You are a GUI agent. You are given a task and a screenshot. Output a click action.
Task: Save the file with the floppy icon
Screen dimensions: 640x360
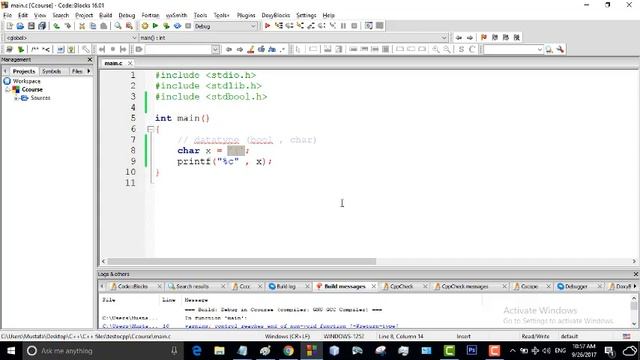[31, 26]
